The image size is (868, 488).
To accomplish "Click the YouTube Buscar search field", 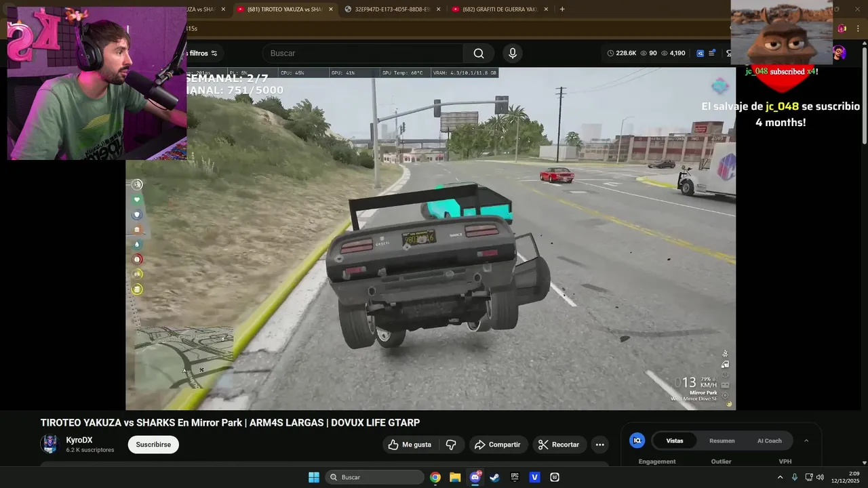I will (363, 54).
